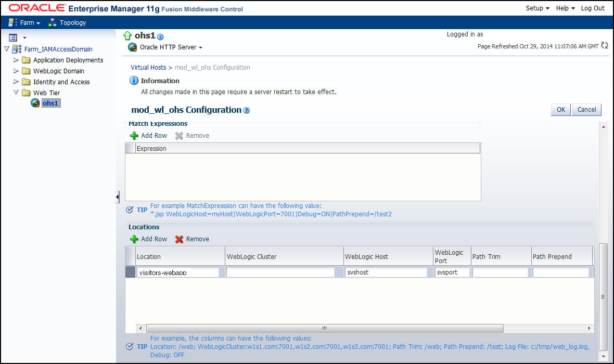
Task: Click the page vertical scroll up arrow
Action: click(x=604, y=127)
